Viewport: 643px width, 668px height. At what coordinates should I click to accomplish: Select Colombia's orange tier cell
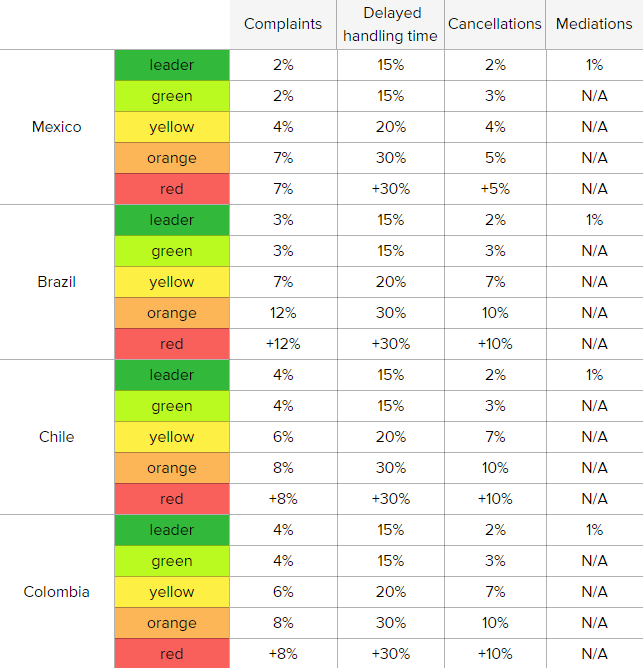(172, 623)
